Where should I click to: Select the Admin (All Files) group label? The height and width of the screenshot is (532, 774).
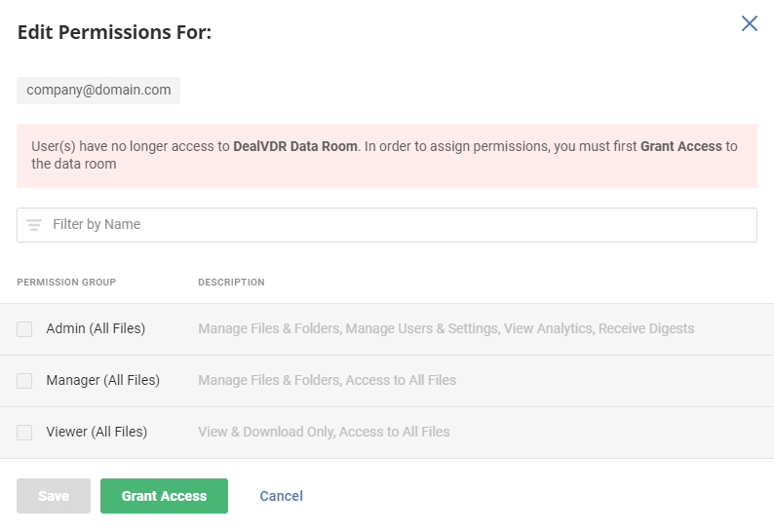pos(96,329)
